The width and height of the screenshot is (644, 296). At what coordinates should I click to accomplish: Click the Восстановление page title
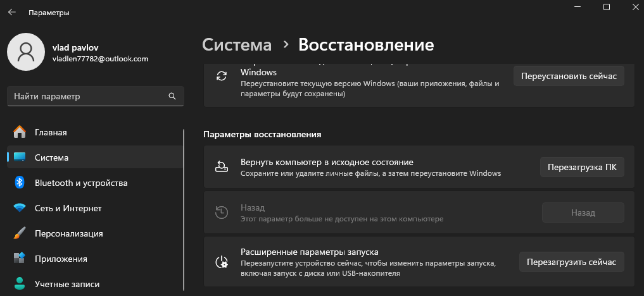pyautogui.click(x=366, y=45)
